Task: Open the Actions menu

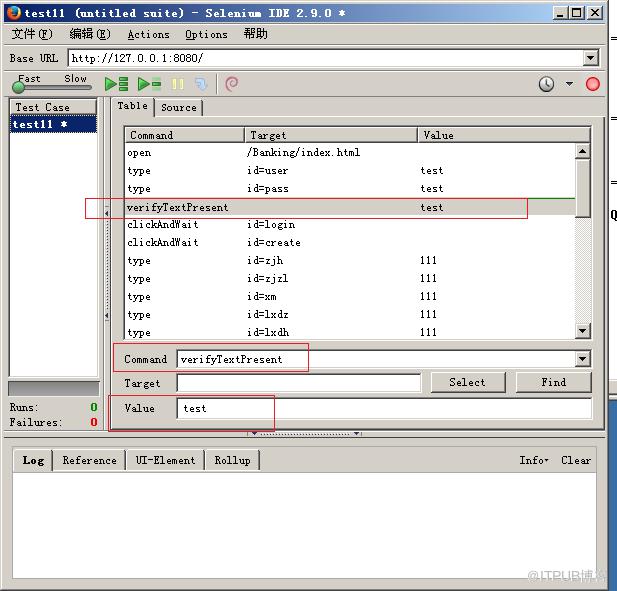Action: [148, 35]
